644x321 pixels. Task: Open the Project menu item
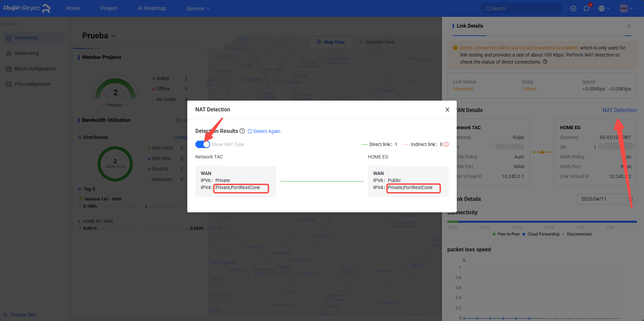pyautogui.click(x=109, y=8)
